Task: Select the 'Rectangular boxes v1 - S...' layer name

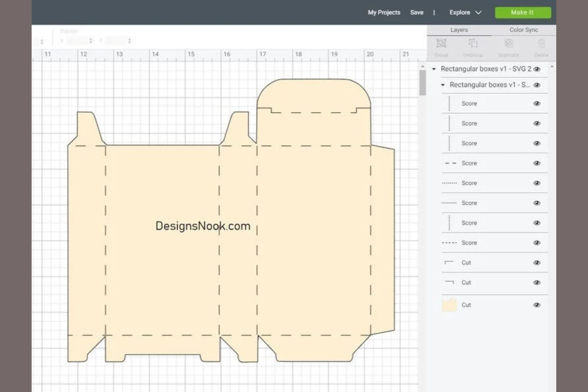Action: (490, 85)
